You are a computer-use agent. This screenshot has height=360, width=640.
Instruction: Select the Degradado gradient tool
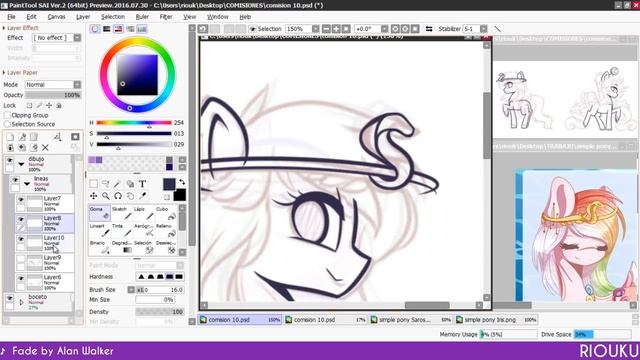click(x=121, y=247)
